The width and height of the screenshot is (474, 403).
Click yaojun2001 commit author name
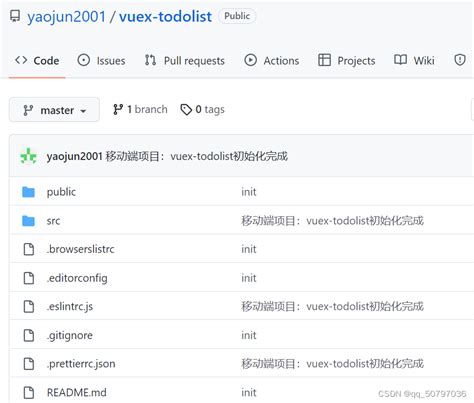click(74, 156)
